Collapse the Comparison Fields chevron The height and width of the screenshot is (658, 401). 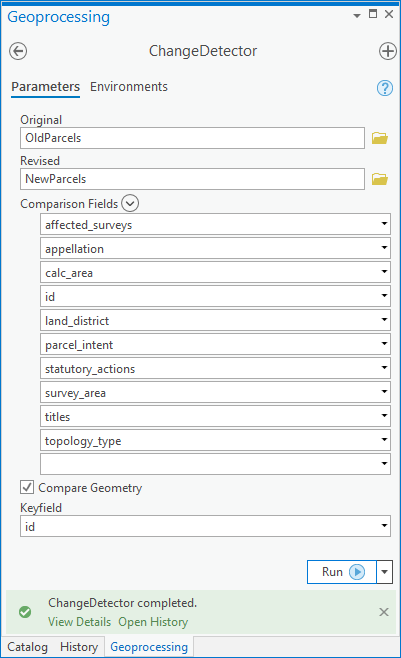130,204
